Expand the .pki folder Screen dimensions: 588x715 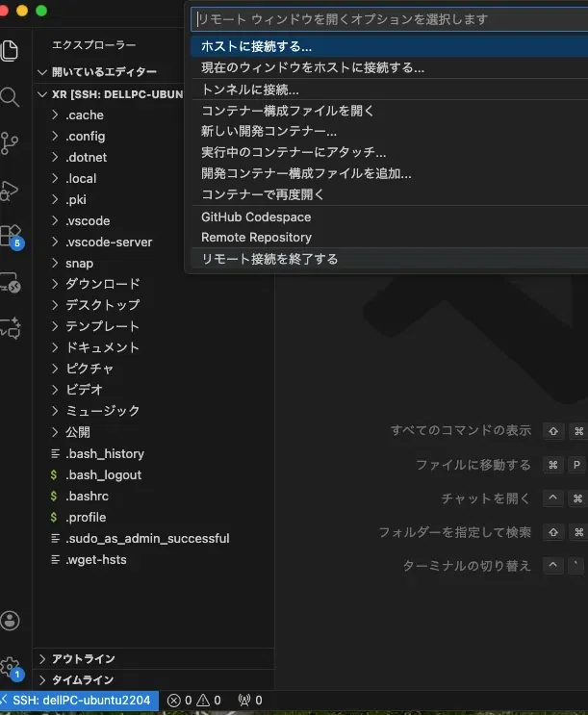tap(55, 199)
